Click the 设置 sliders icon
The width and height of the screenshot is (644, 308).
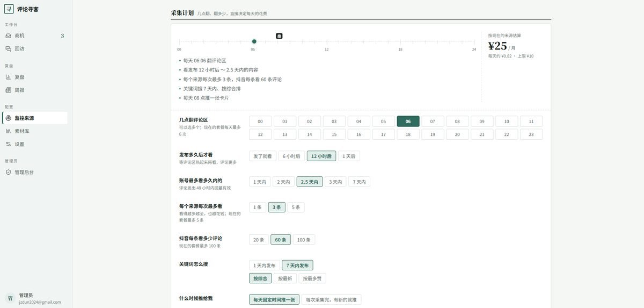pyautogui.click(x=8, y=144)
